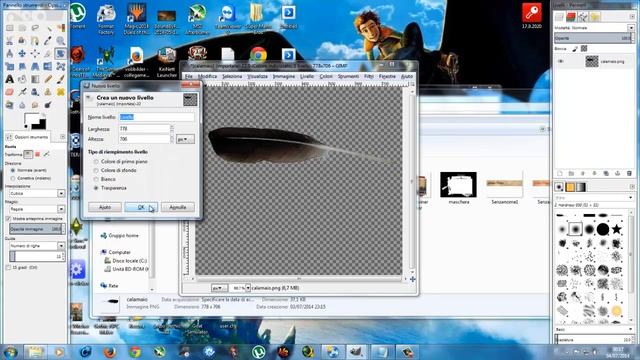Open the Guide Numero di righe dropdown
The image size is (640, 360).
(x=37, y=246)
